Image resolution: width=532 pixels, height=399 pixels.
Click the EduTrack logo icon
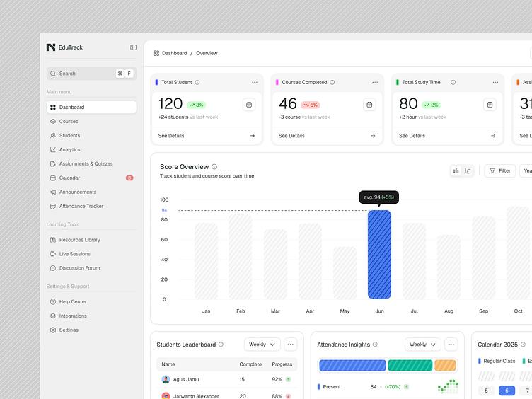click(51, 47)
